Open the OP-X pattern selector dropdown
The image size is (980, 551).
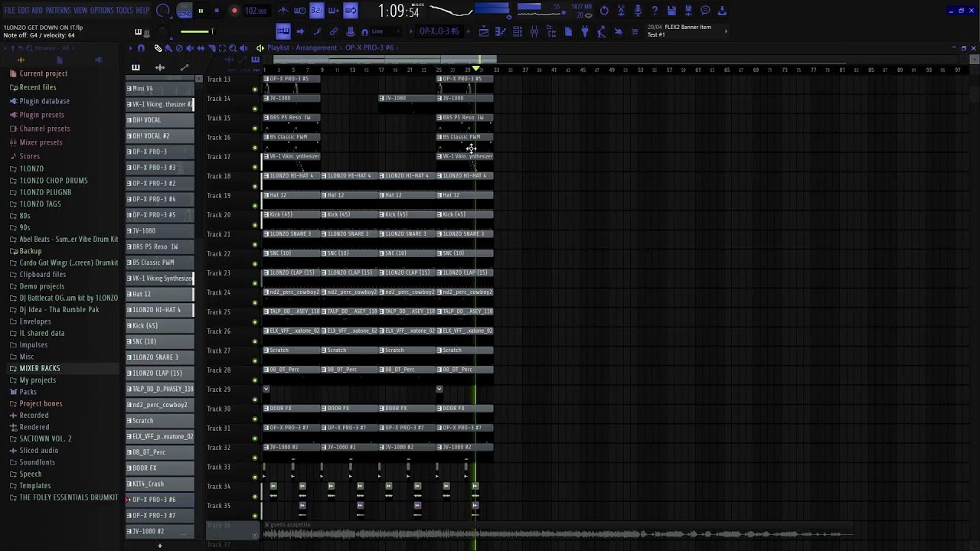pos(439,31)
